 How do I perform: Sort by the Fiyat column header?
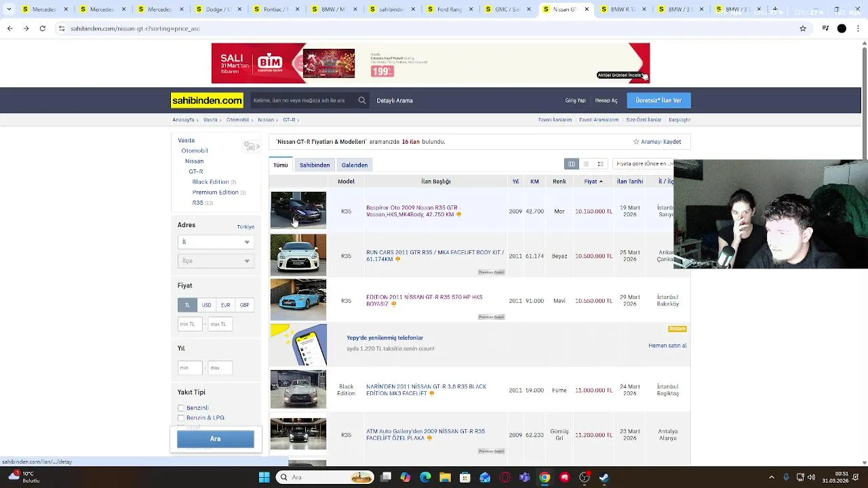coord(593,181)
